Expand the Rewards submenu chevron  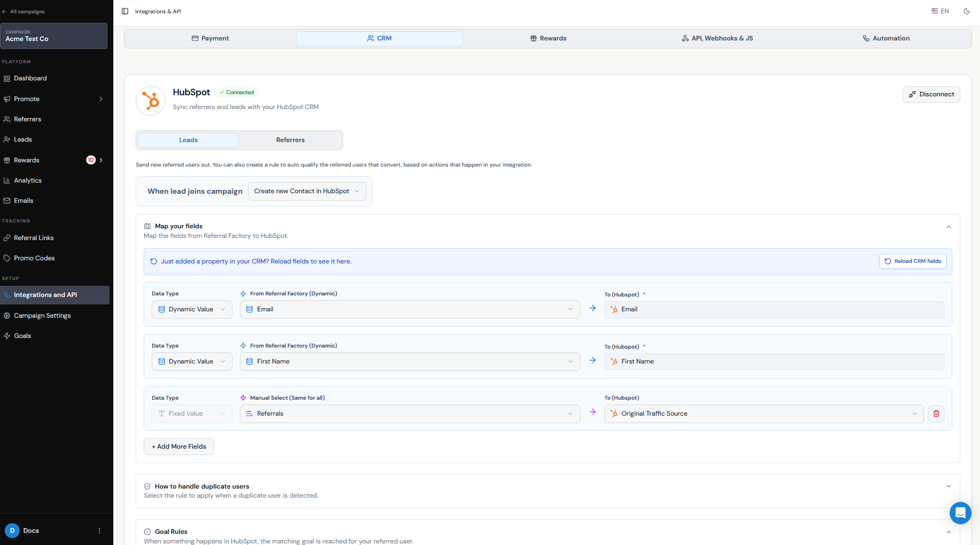(x=101, y=160)
